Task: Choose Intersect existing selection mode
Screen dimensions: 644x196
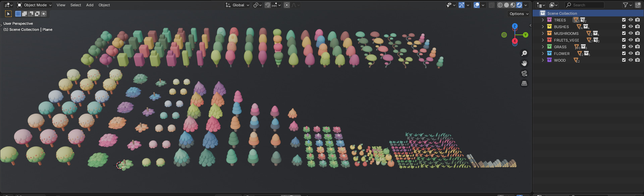Action: point(44,14)
